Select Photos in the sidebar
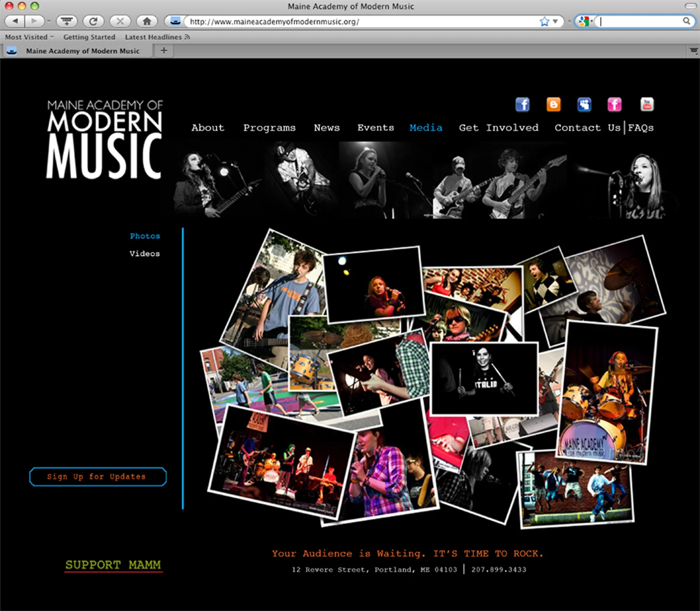Viewport: 700px width, 611px height. [x=145, y=236]
